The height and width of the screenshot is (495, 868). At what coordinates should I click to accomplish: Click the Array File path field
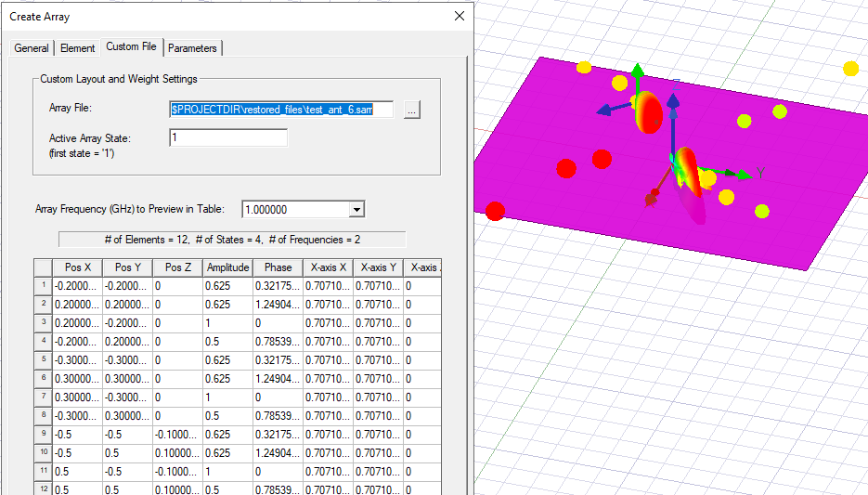point(281,110)
